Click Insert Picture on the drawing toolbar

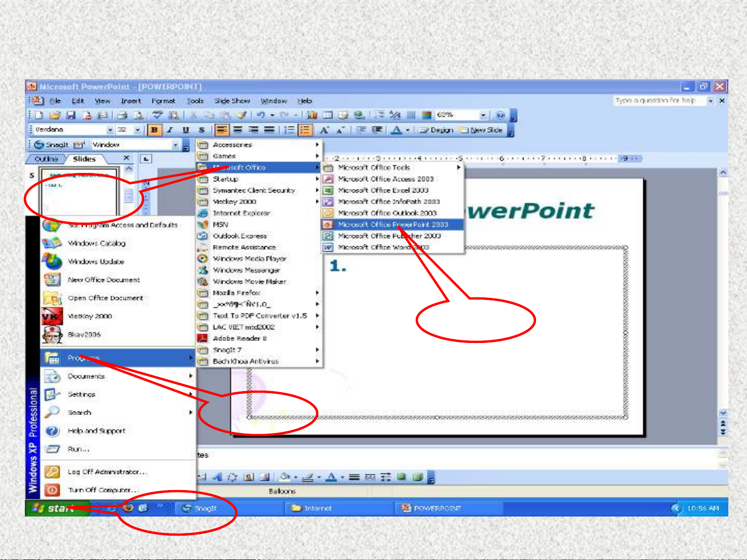[264, 477]
